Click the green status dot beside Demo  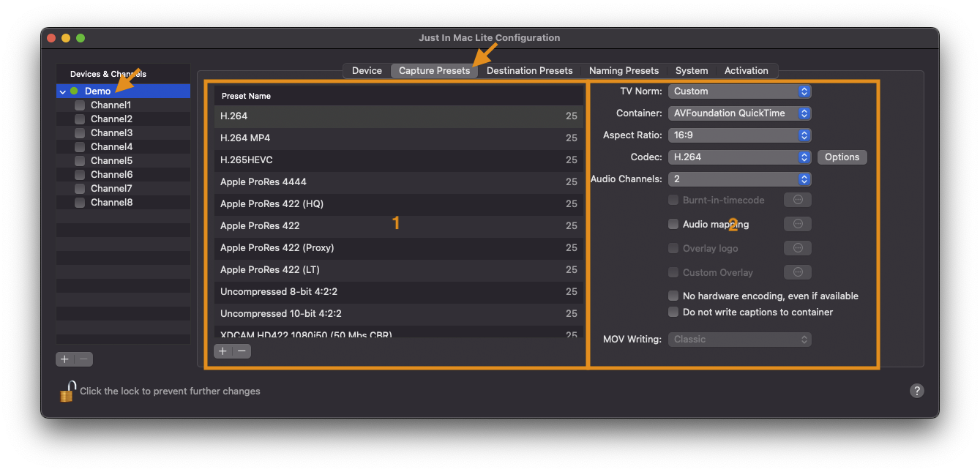(74, 91)
